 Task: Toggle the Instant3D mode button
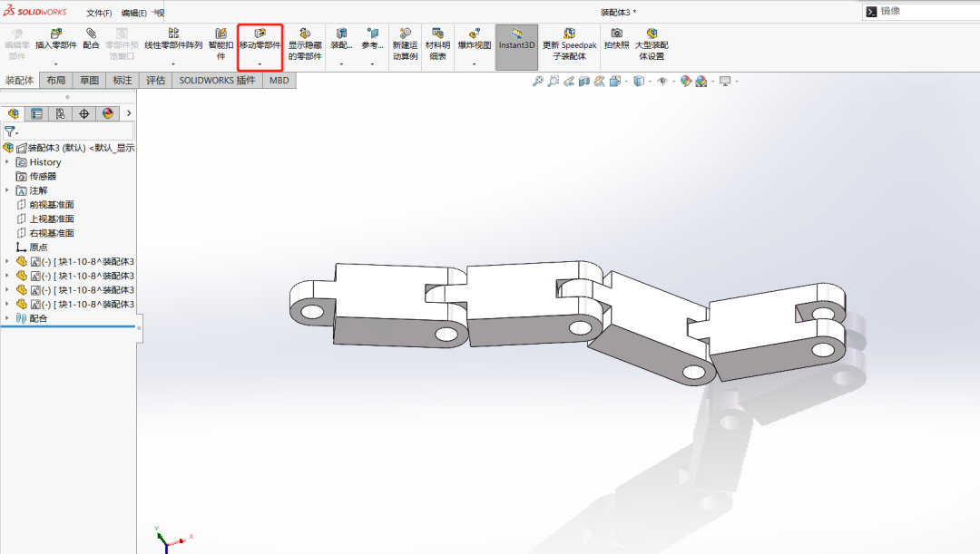tap(516, 45)
